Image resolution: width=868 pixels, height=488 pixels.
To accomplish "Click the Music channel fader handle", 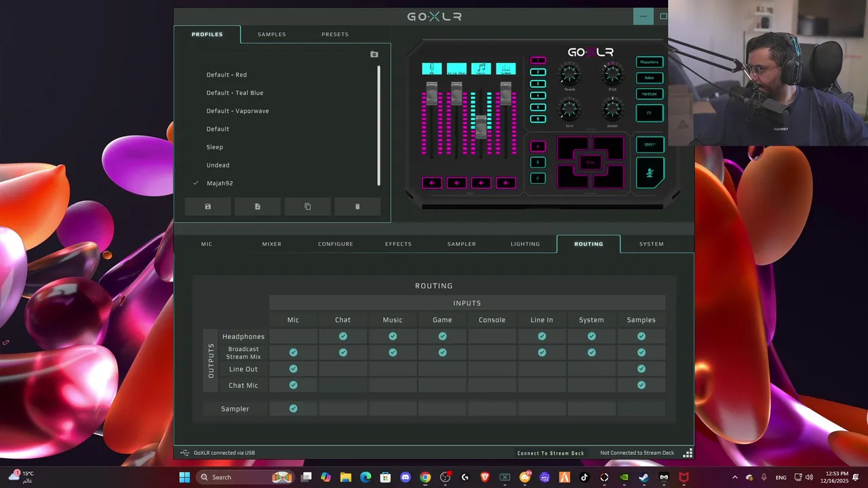I will pyautogui.click(x=481, y=127).
